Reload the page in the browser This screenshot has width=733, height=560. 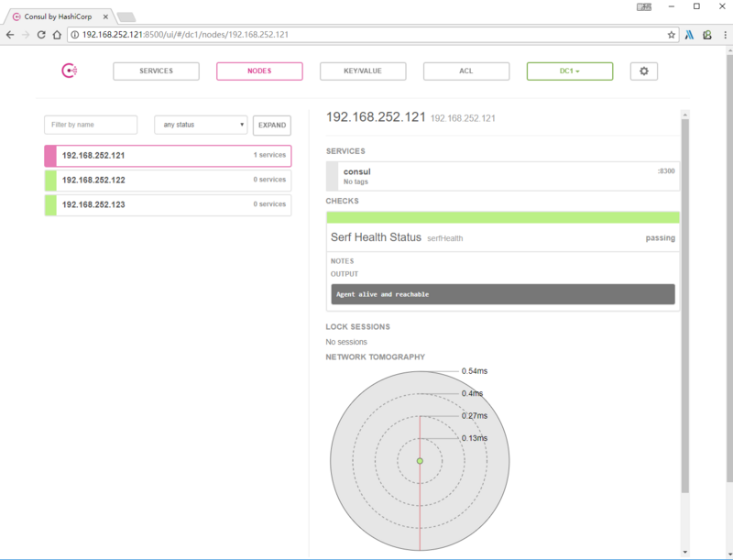click(x=41, y=34)
